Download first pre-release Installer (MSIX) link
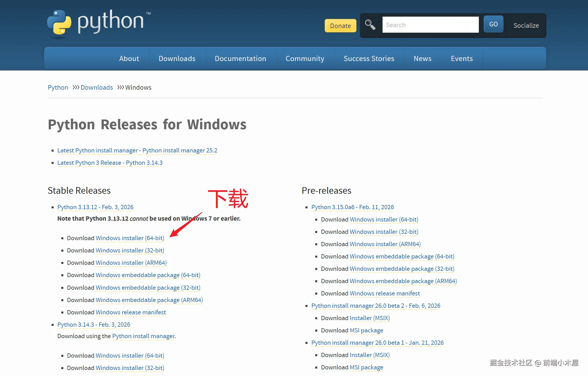This screenshot has width=588, height=376. [370, 318]
